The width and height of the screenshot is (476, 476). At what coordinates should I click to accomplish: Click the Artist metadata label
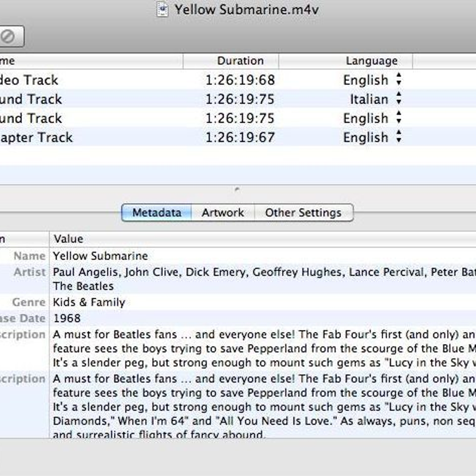click(x=29, y=272)
